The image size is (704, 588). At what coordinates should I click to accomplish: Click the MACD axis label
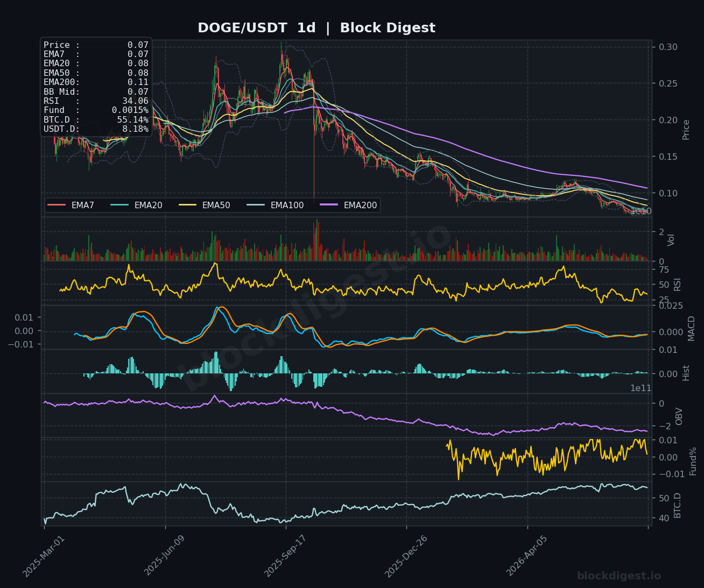point(692,328)
